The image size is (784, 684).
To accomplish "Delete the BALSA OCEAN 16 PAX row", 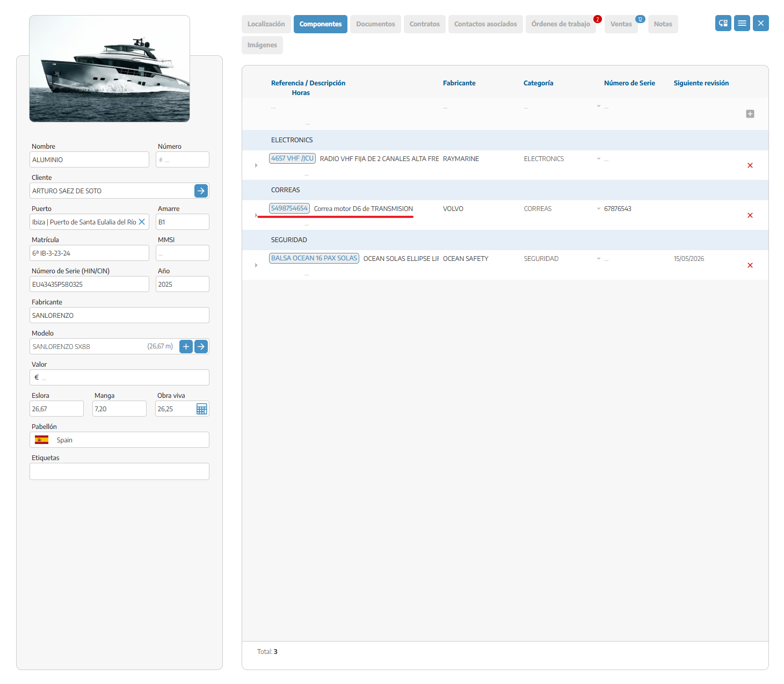I will point(750,265).
